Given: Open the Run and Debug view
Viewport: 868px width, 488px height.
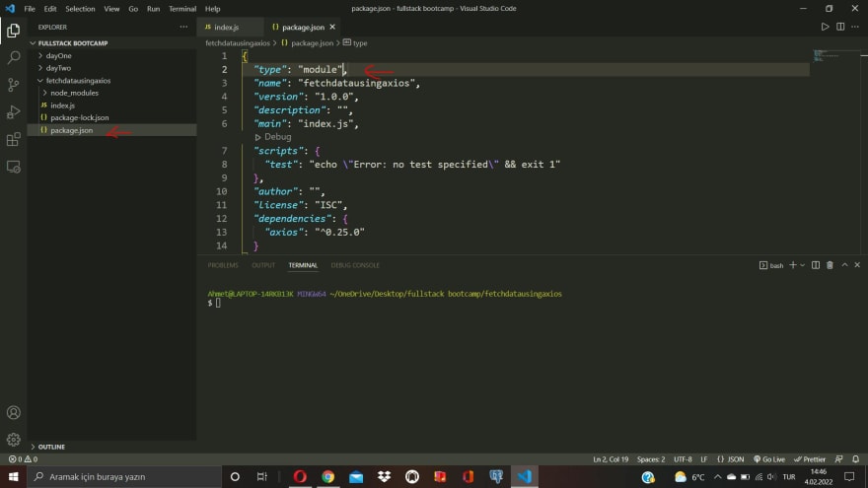Looking at the screenshot, I should point(13,111).
